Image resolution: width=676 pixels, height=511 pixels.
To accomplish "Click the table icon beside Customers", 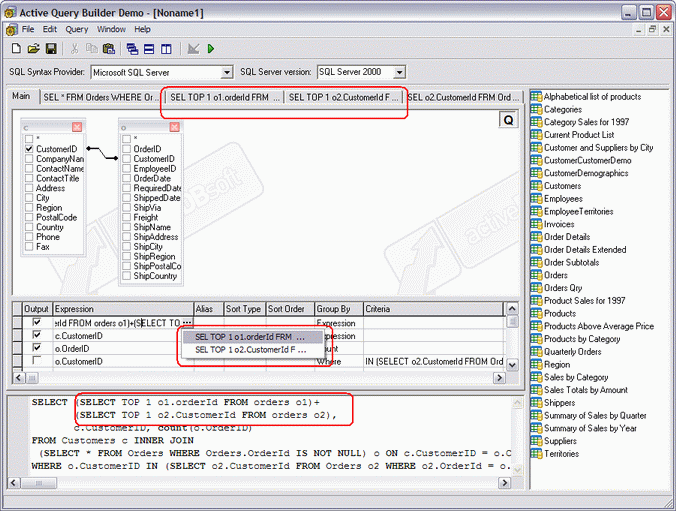I will [536, 186].
